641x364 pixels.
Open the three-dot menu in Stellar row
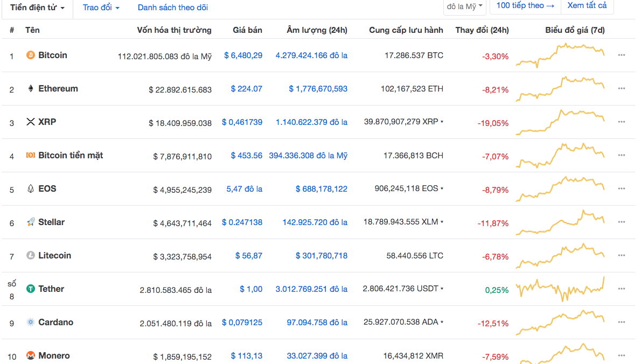tap(622, 222)
